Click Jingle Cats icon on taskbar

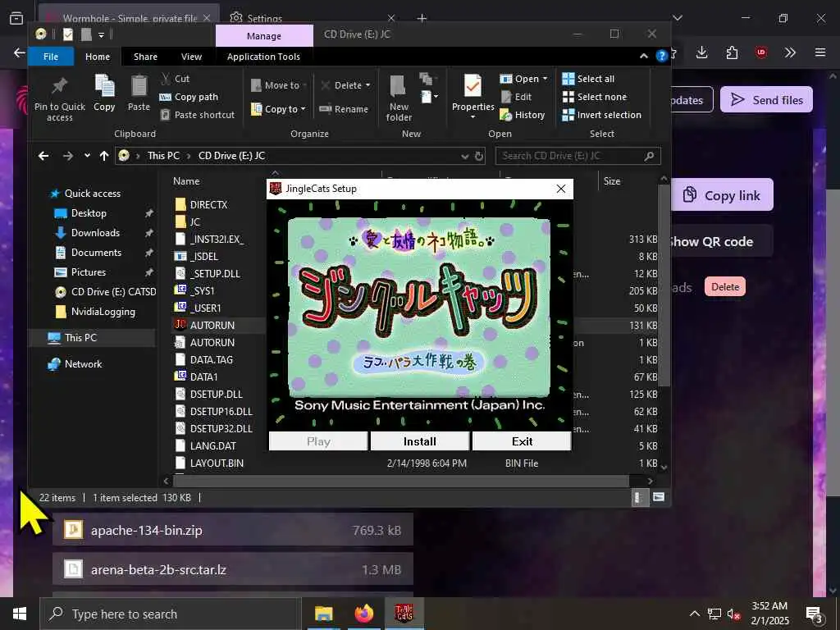point(404,614)
